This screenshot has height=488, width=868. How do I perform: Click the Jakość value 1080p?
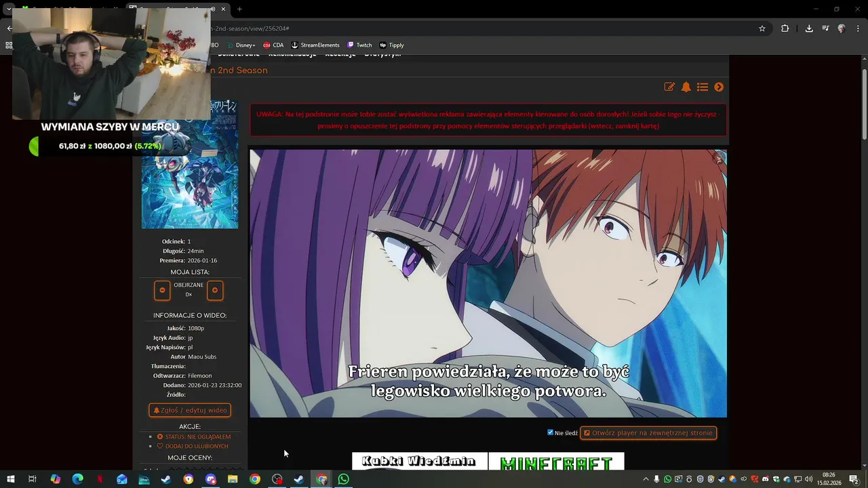(x=196, y=328)
